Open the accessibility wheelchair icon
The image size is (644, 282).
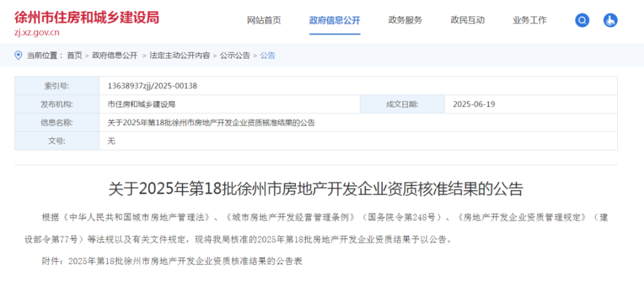610,20
